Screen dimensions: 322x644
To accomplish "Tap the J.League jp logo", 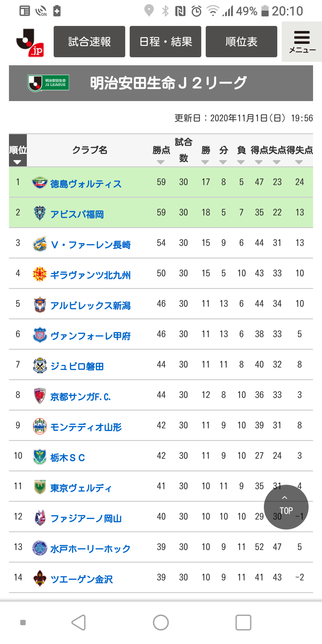I will click(x=30, y=42).
